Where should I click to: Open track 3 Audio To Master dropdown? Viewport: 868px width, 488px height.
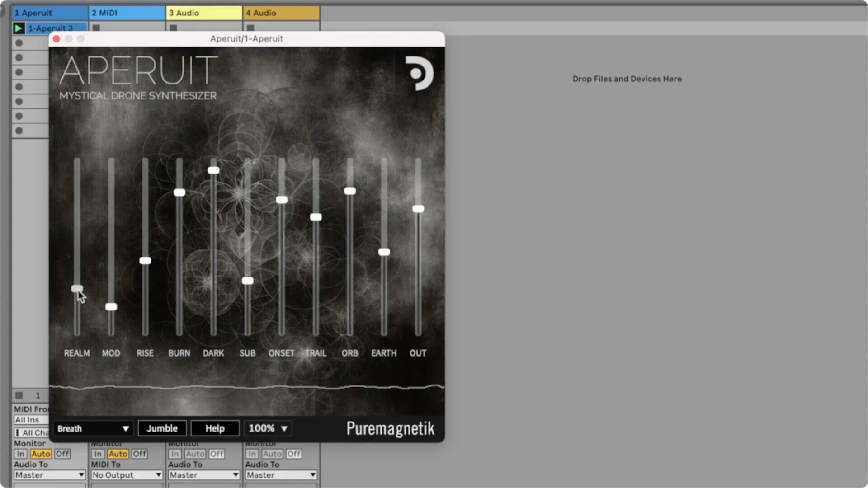204,475
